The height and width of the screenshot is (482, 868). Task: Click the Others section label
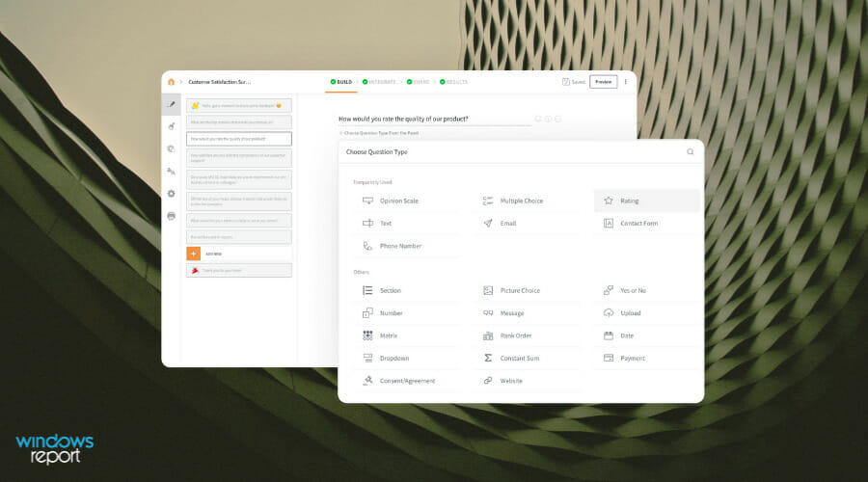(361, 272)
